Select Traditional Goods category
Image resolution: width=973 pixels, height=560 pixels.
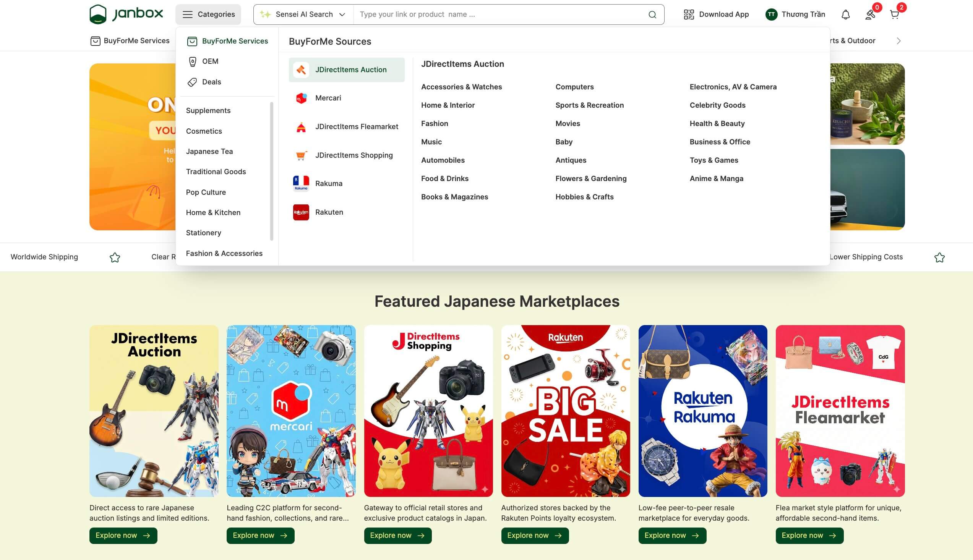pyautogui.click(x=216, y=172)
